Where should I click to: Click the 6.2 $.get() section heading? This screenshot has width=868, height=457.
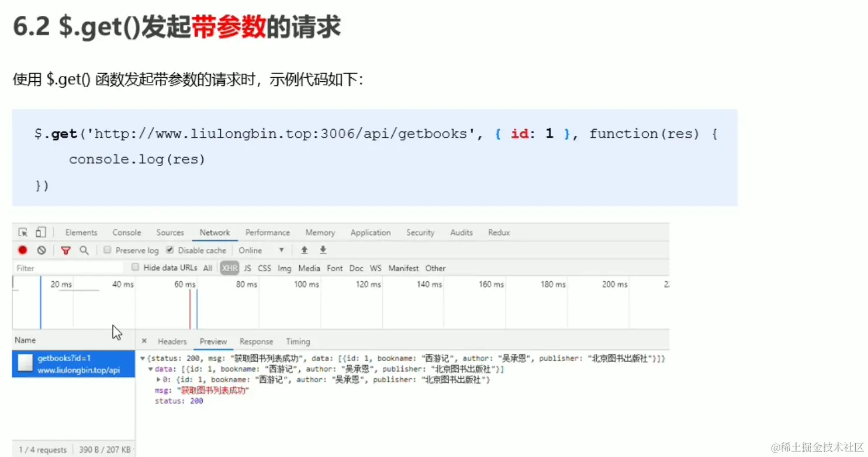coord(177,27)
